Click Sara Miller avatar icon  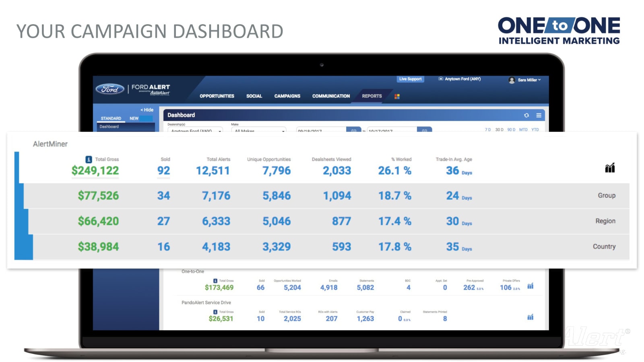click(x=512, y=80)
